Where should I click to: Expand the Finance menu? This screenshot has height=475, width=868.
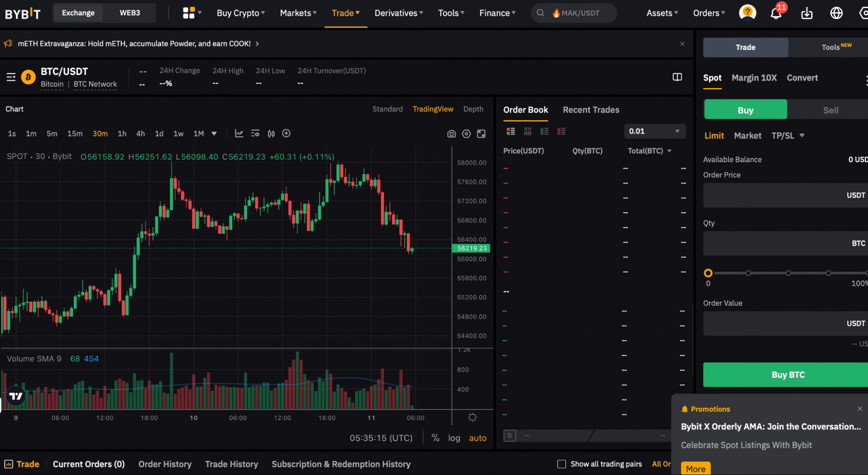[x=497, y=13]
